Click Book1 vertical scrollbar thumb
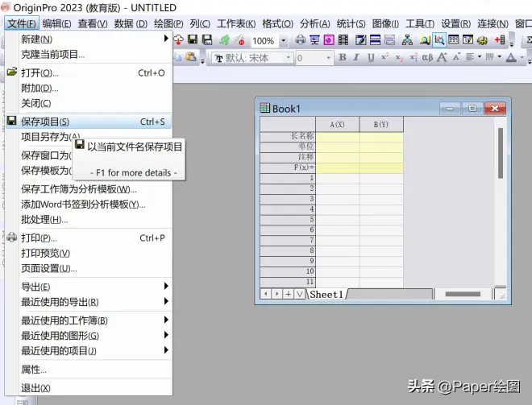Viewport: 532px width, 405px height. tap(501, 153)
